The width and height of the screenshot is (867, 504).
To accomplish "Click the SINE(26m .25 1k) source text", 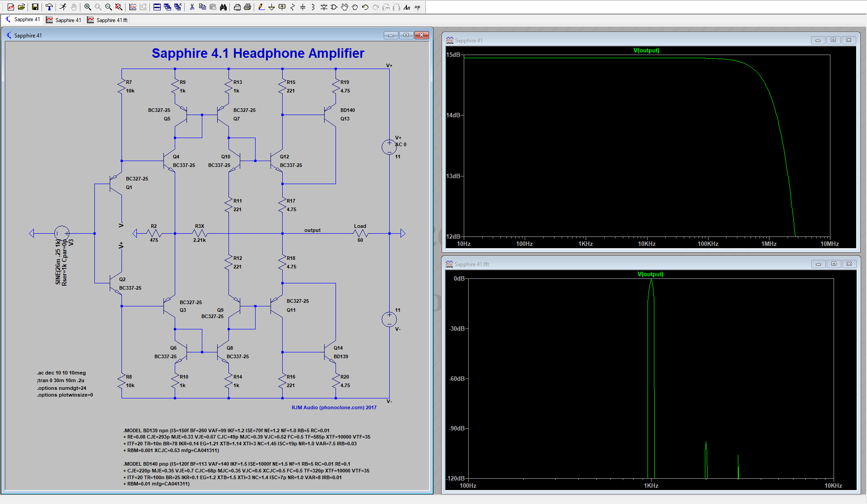I will tap(58, 262).
